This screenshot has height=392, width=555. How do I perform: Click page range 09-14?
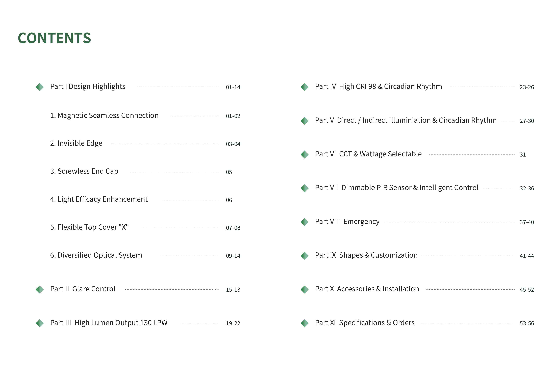click(233, 256)
